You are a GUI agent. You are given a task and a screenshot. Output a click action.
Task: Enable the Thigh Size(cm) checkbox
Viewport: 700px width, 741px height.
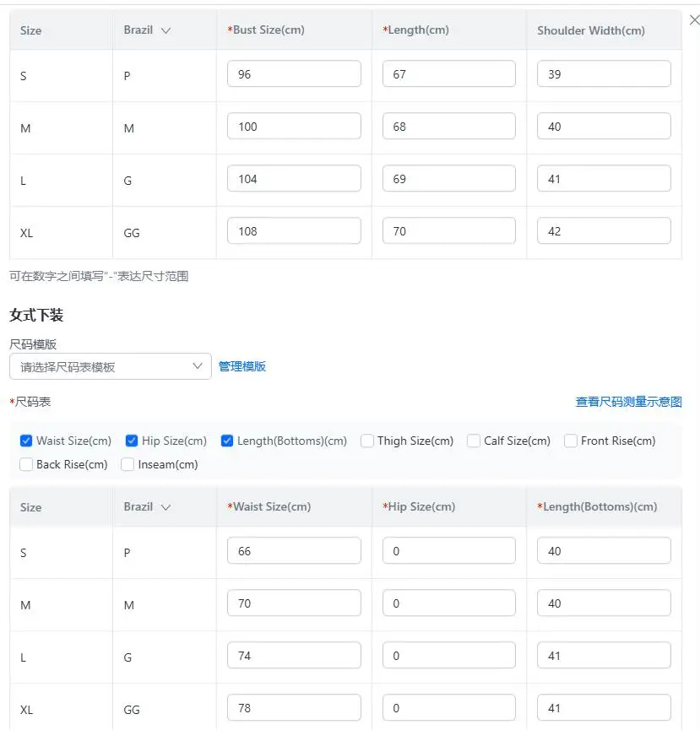tap(367, 441)
